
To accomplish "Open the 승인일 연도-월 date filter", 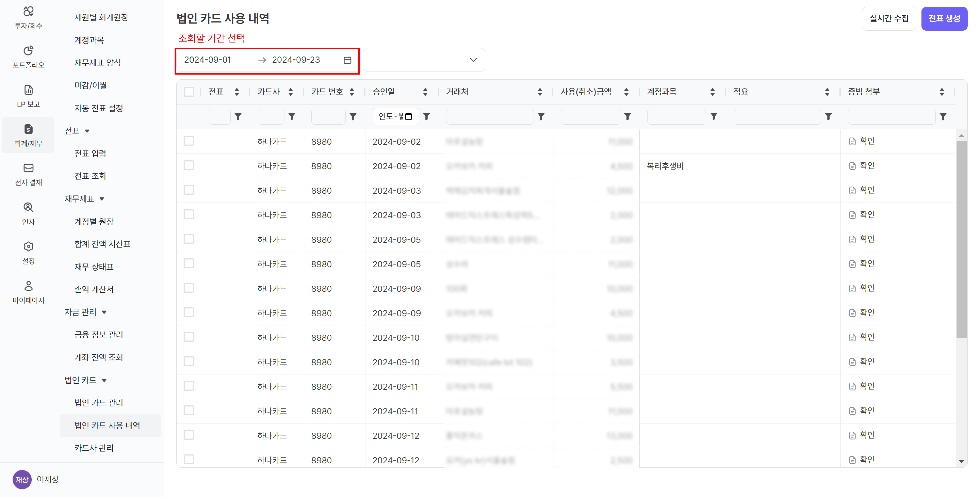I will click(396, 116).
